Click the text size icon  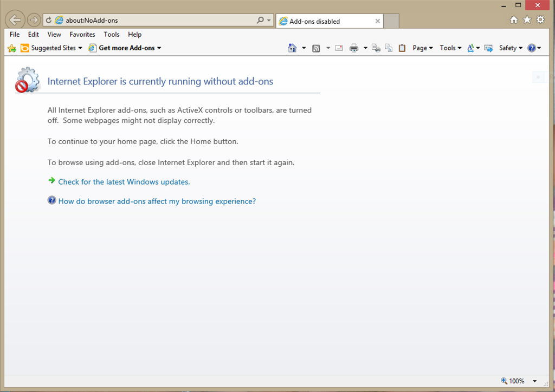click(x=471, y=48)
